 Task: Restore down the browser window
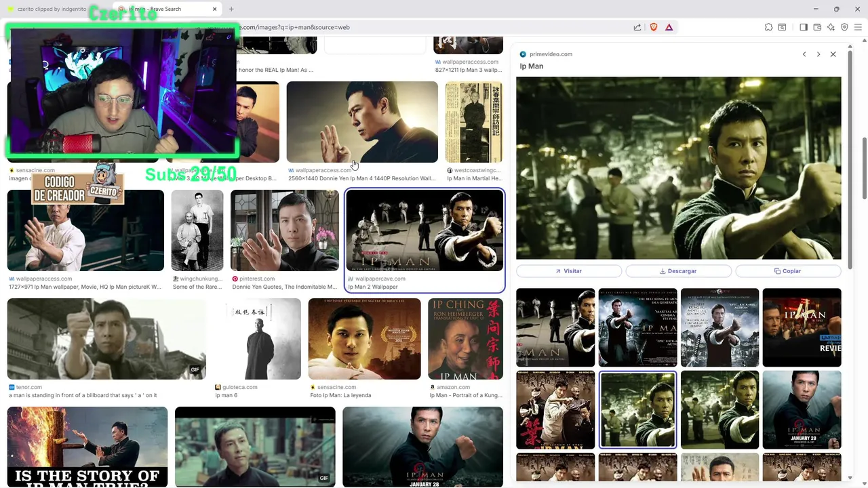tap(836, 9)
